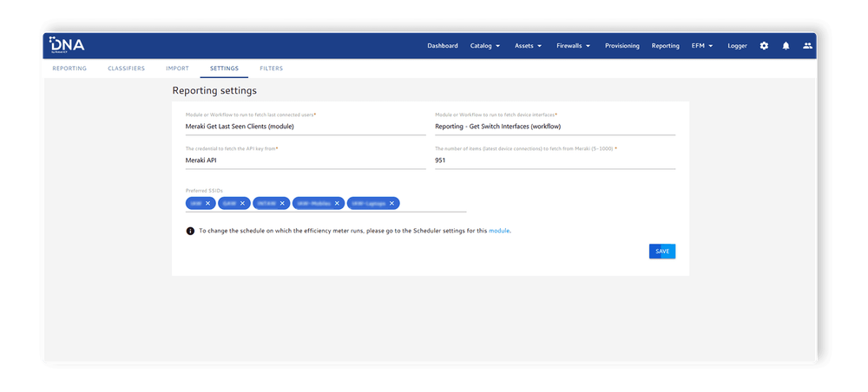Viewport: 868px width, 392px height.
Task: Open Dashboard from the top navigation
Action: click(443, 46)
